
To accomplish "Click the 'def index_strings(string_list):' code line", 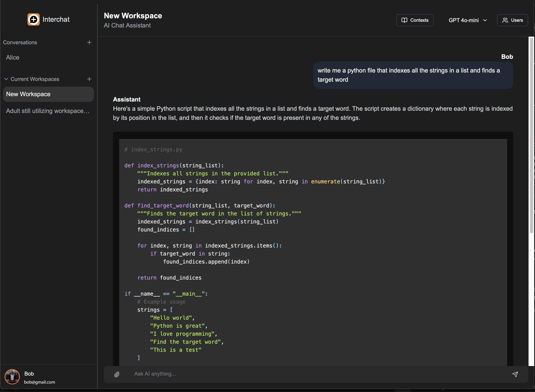I will coord(174,165).
